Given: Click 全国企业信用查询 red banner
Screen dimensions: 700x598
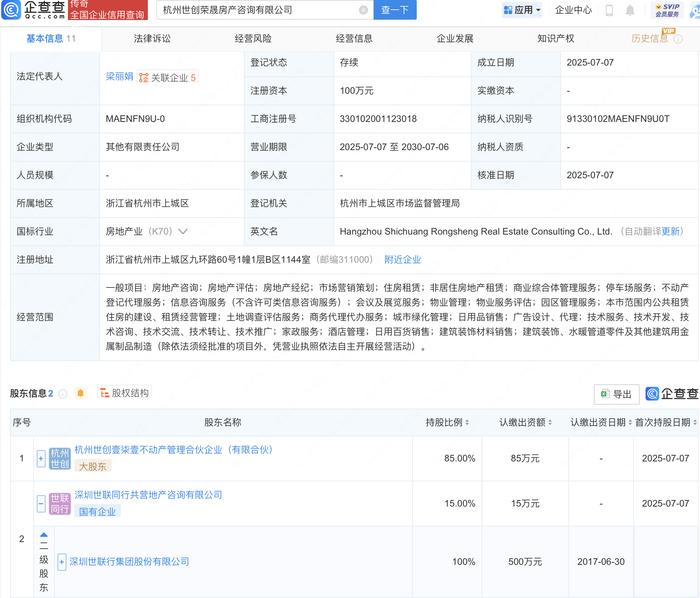Looking at the screenshot, I should click(108, 10).
